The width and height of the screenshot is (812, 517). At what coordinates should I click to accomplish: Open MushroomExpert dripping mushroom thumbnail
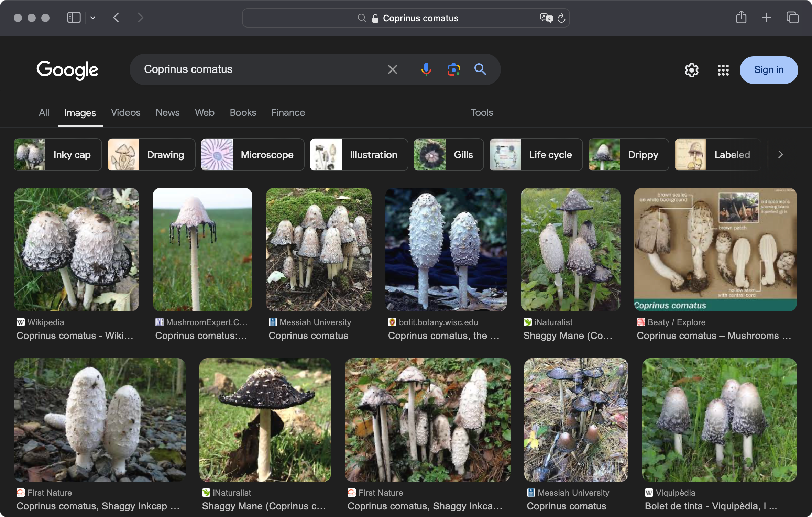tap(202, 249)
